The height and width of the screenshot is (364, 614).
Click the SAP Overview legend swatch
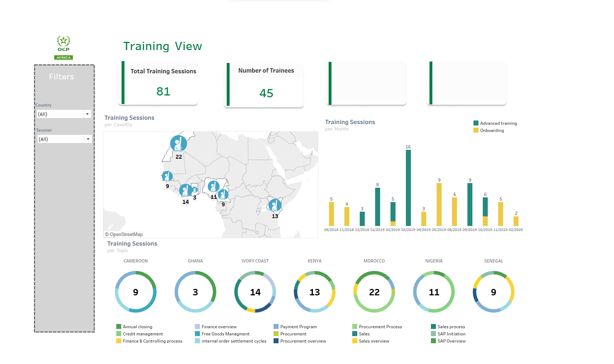click(433, 341)
